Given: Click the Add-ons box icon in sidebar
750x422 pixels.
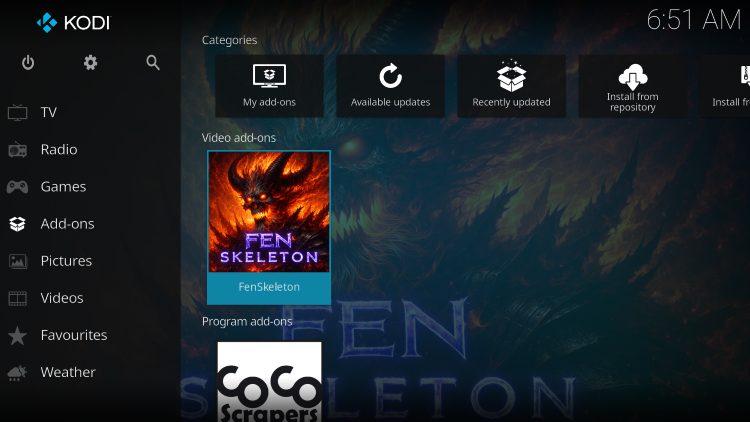Looking at the screenshot, I should [17, 224].
